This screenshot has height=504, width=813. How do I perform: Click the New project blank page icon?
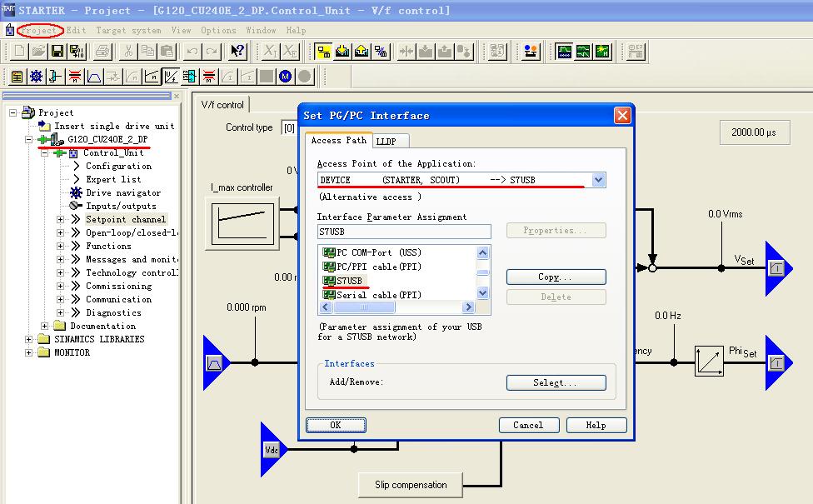[x=19, y=51]
